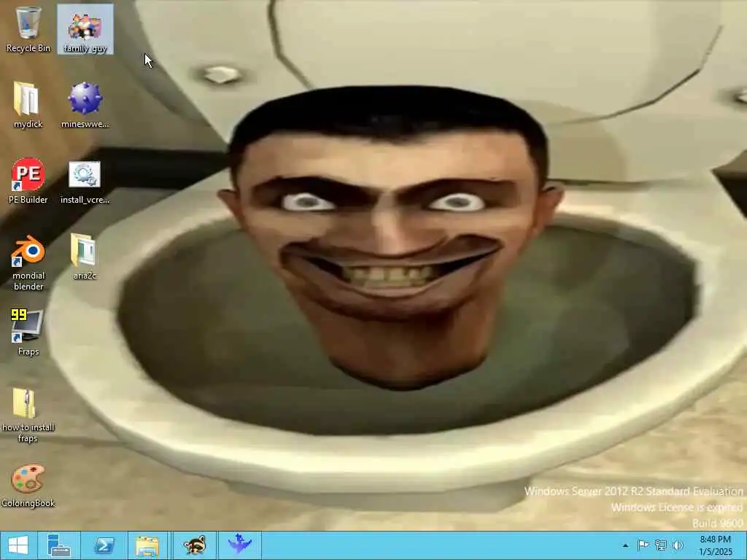
Task: Show hidden system tray icons arrow
Action: click(x=625, y=545)
